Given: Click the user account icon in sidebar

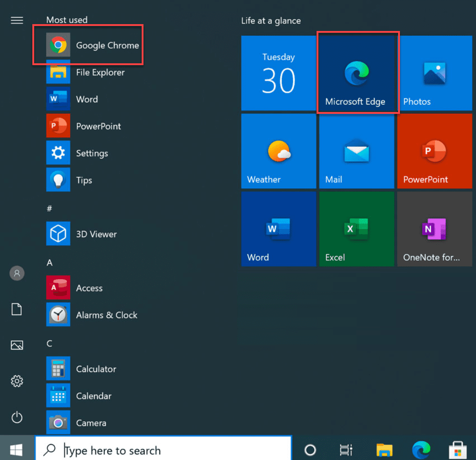Looking at the screenshot, I should coord(17,273).
